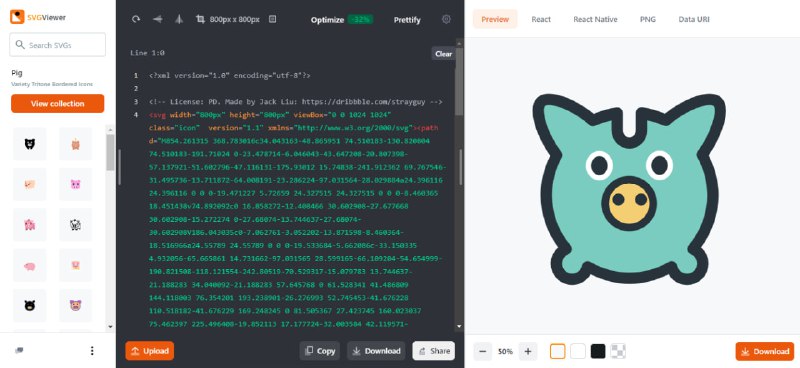This screenshot has width=800, height=368.
Task: Select the hot-pink standing pig thumbnail
Action: (x=30, y=225)
